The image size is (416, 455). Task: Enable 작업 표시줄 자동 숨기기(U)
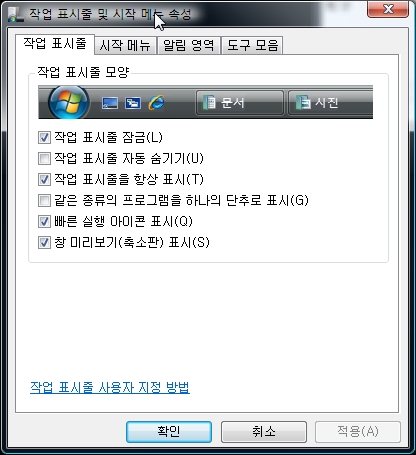(x=44, y=158)
